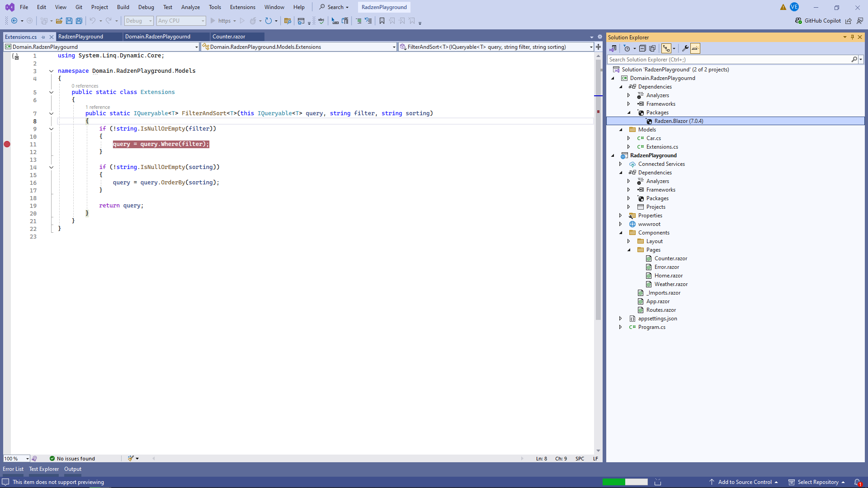Click the Search button in the title bar
This screenshot has width=868, height=488.
tap(334, 7)
